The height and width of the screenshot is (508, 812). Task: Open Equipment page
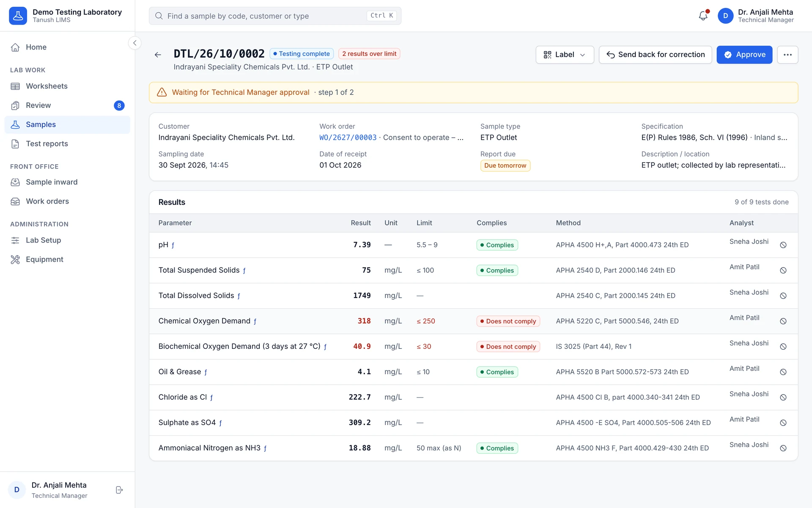coord(67,259)
